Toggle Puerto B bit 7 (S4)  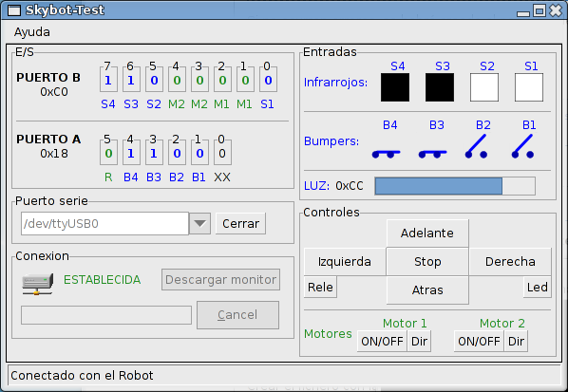(x=108, y=79)
